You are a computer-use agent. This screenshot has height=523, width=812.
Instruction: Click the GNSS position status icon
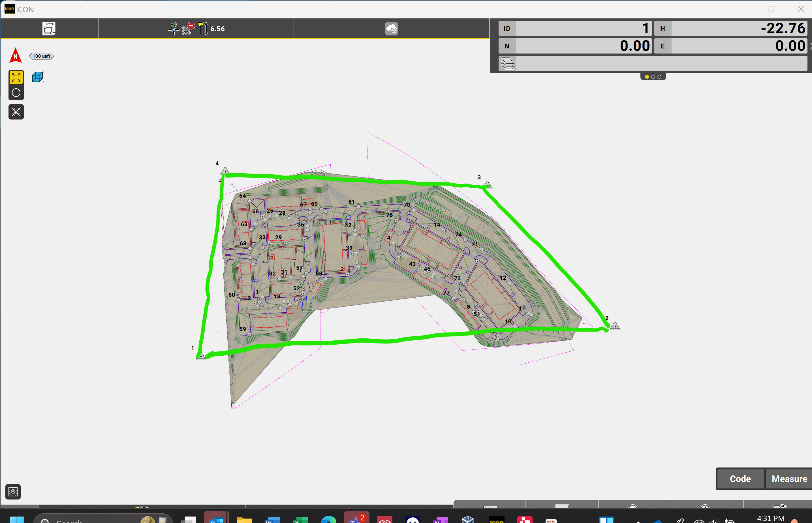(x=174, y=29)
